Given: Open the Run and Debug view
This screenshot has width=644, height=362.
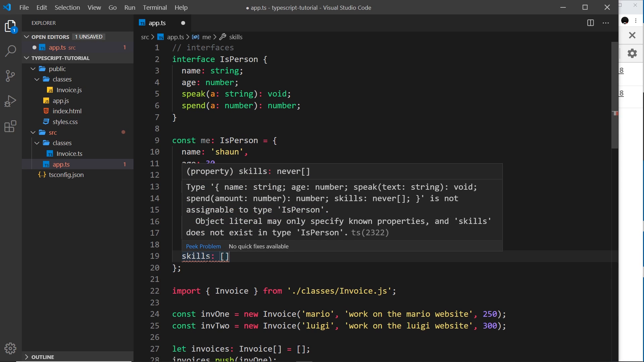Looking at the screenshot, I should click(11, 101).
